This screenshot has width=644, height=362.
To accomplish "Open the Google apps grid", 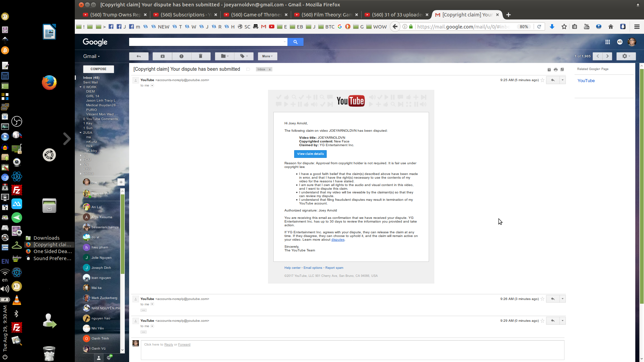I will (x=607, y=42).
